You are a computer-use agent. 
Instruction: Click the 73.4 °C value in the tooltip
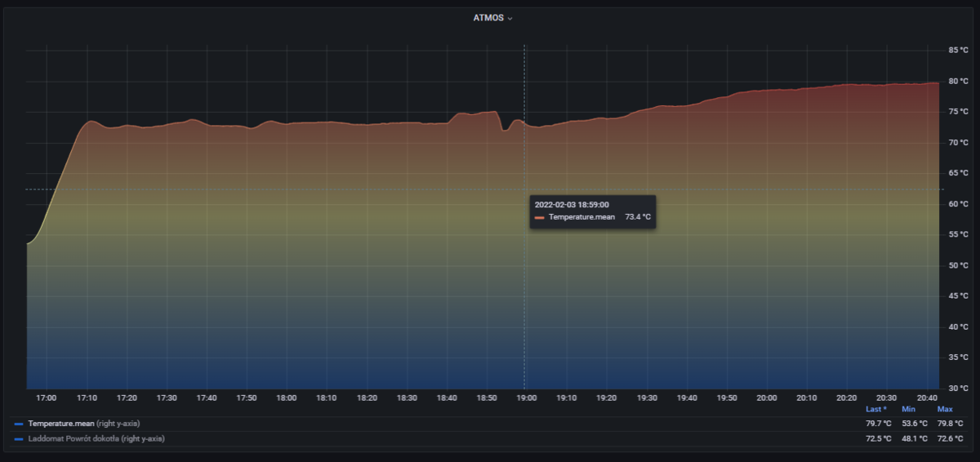click(638, 218)
